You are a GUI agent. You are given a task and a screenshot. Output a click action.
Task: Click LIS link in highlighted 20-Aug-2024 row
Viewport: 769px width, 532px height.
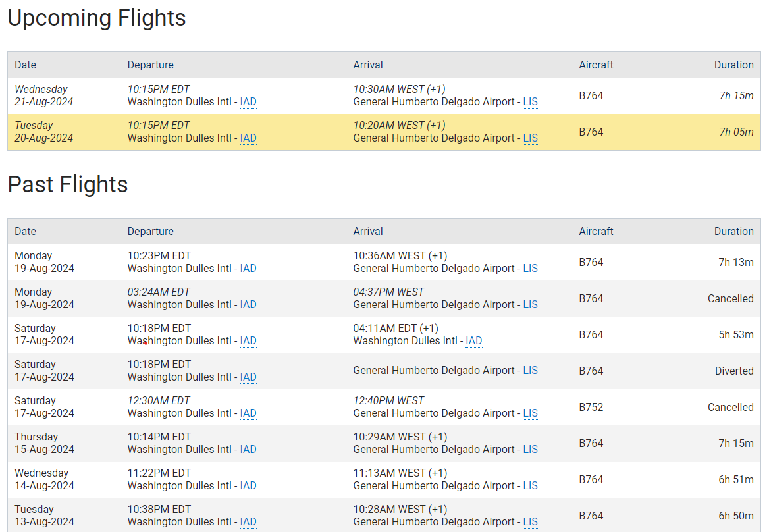point(530,138)
